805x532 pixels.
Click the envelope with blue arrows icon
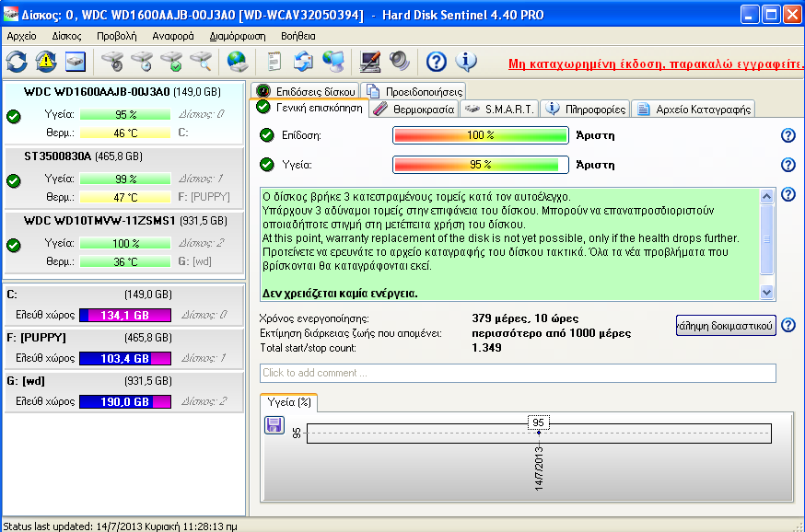[x=303, y=62]
